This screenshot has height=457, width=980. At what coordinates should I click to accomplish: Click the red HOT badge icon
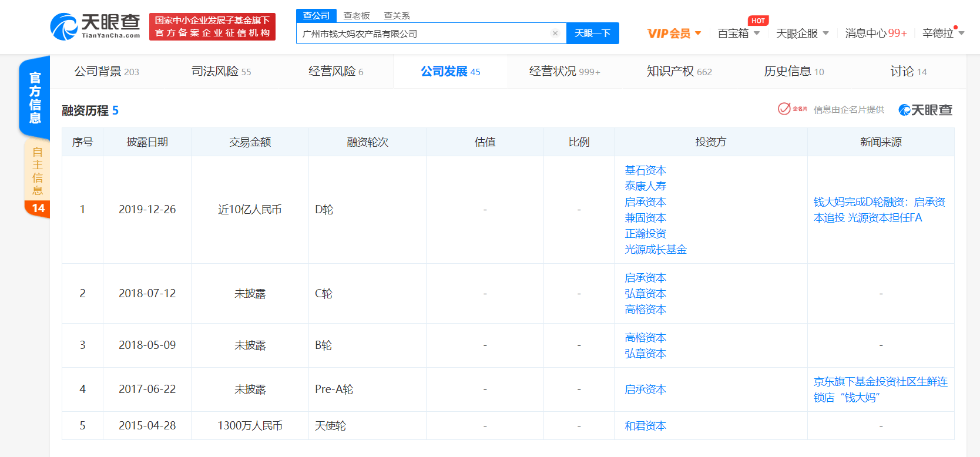(758, 21)
